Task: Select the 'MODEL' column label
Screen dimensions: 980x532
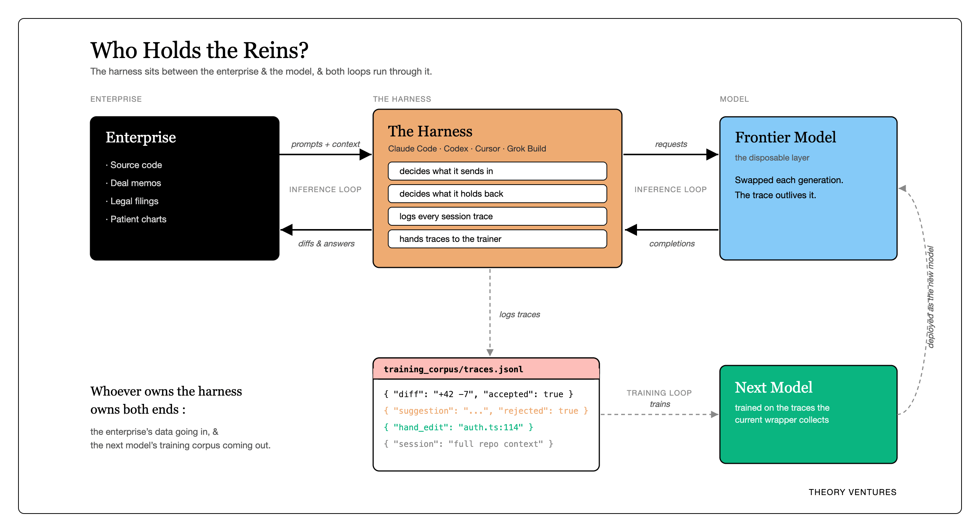Action: click(734, 99)
